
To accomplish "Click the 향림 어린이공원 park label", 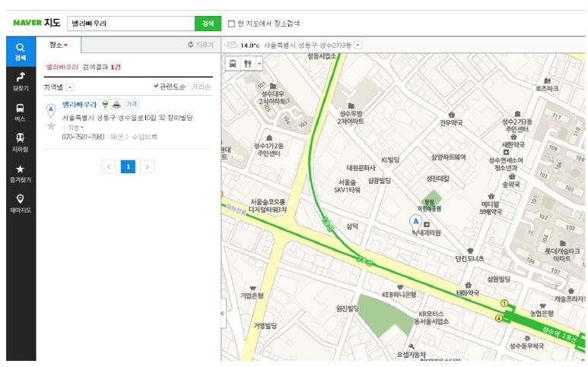I will coord(429,205).
